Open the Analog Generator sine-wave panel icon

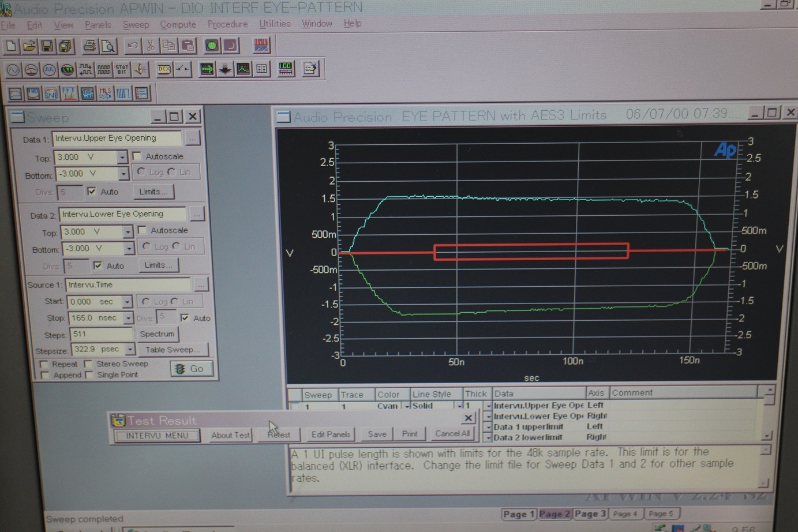click(x=13, y=70)
